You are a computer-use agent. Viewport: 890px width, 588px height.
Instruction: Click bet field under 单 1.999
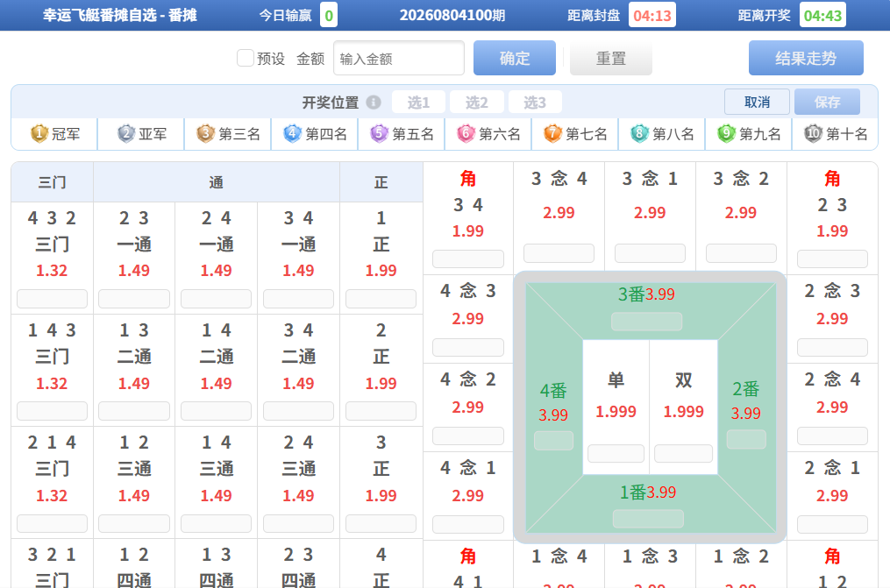(616, 454)
